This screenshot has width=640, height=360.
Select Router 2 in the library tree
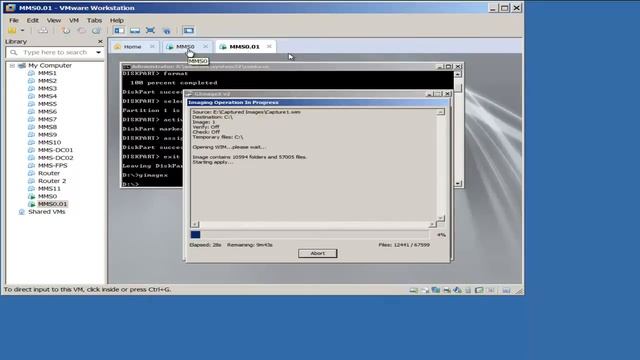pyautogui.click(x=52, y=181)
